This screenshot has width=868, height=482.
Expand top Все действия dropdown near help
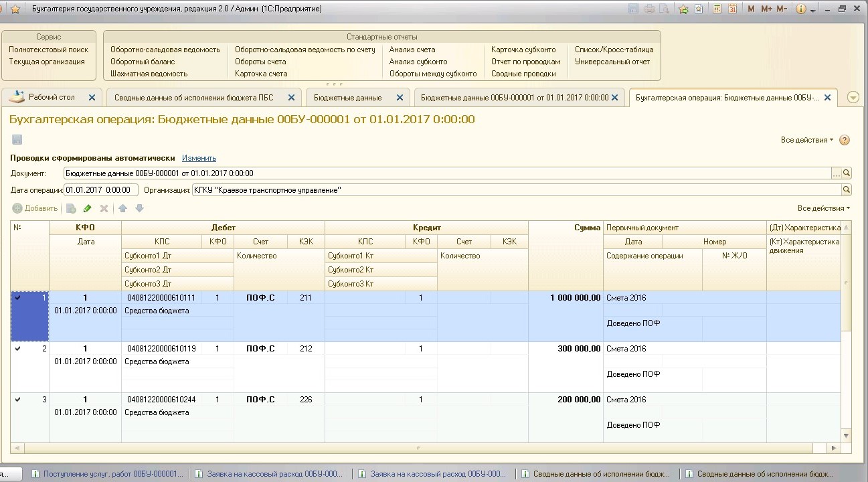click(806, 140)
